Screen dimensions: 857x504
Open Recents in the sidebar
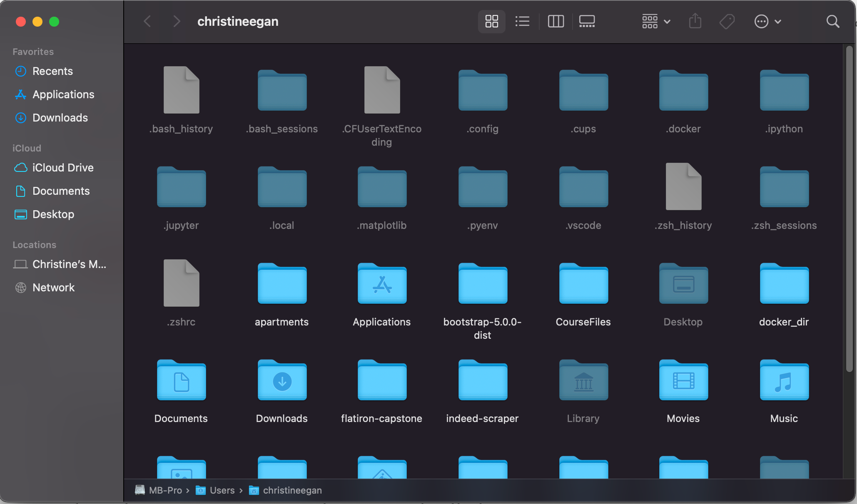pyautogui.click(x=52, y=71)
